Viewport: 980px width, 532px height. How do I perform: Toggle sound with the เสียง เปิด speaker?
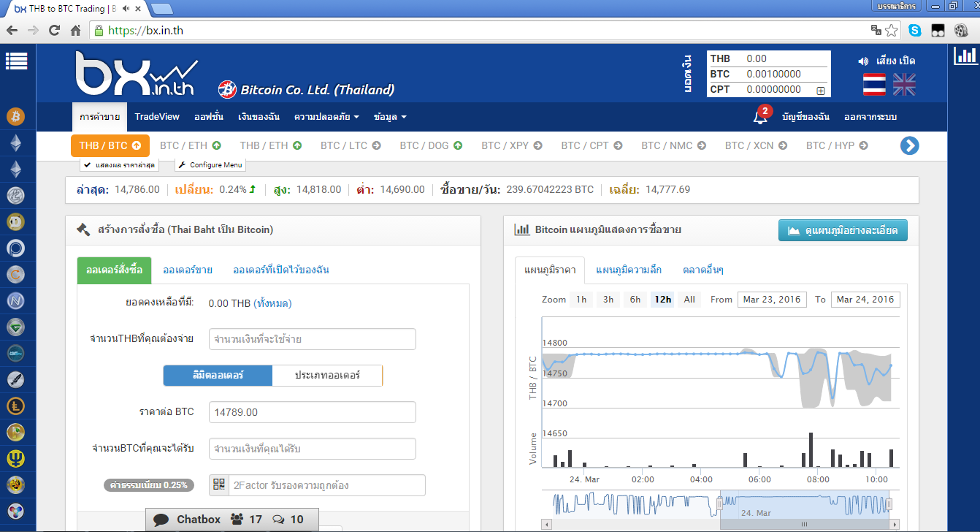tap(886, 61)
